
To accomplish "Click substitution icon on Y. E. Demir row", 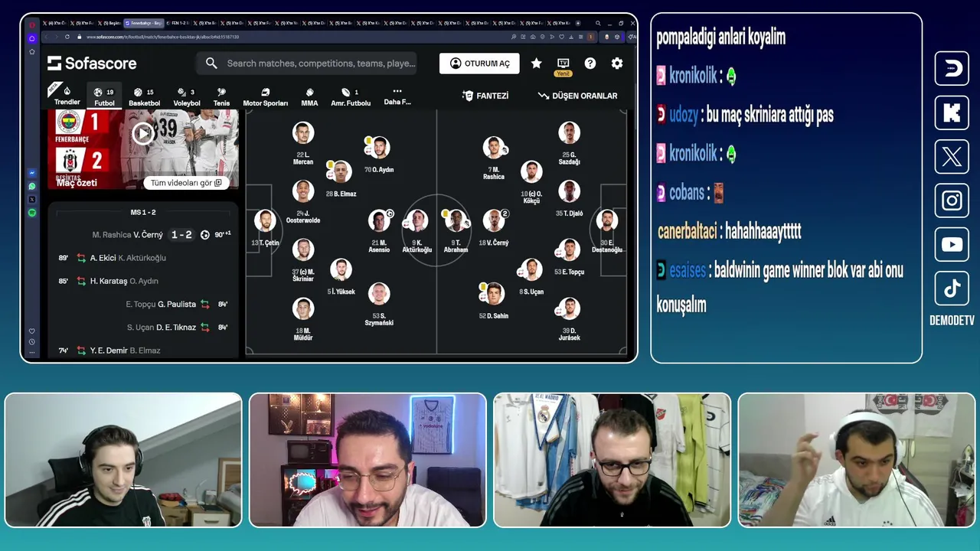I will (x=81, y=350).
